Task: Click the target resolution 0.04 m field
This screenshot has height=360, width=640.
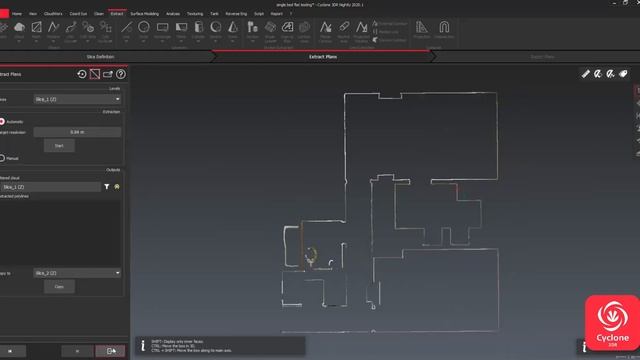Action: [x=78, y=132]
